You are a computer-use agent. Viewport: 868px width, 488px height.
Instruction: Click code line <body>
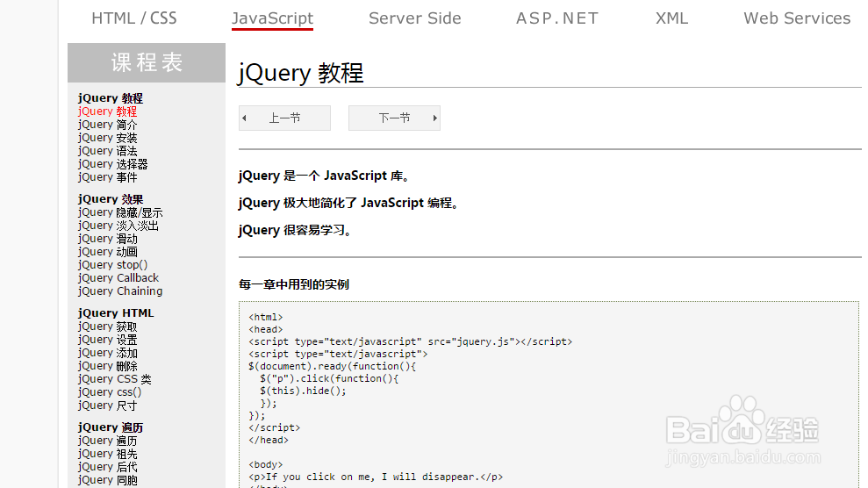click(x=266, y=465)
